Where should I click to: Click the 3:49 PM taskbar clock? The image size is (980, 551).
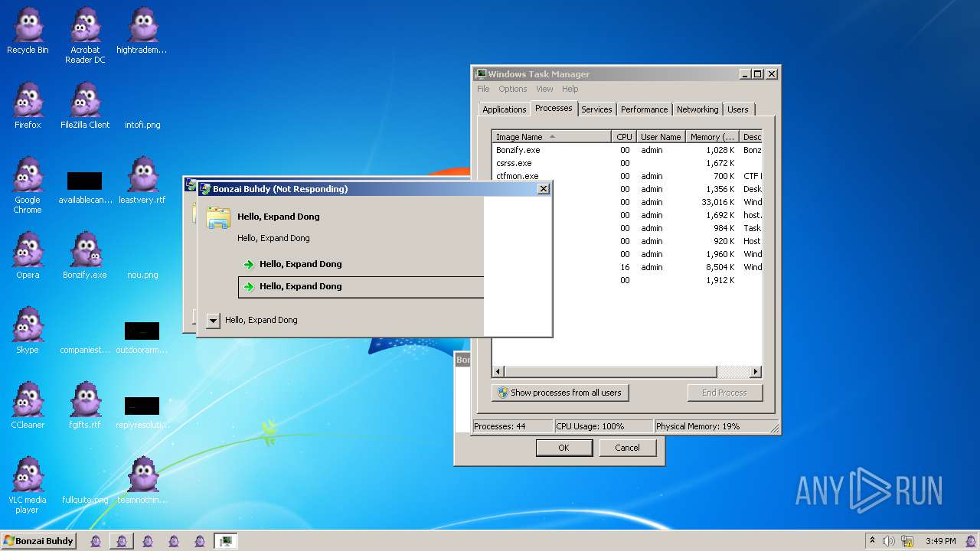tap(940, 541)
